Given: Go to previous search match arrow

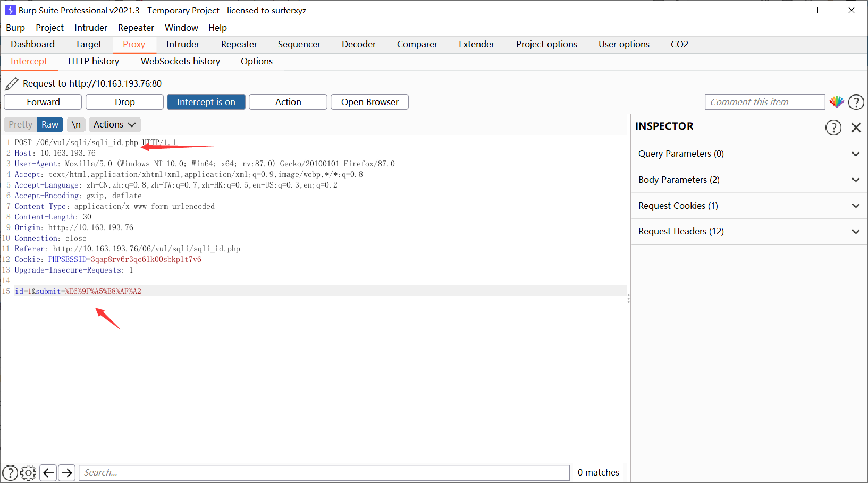Looking at the screenshot, I should (x=48, y=472).
